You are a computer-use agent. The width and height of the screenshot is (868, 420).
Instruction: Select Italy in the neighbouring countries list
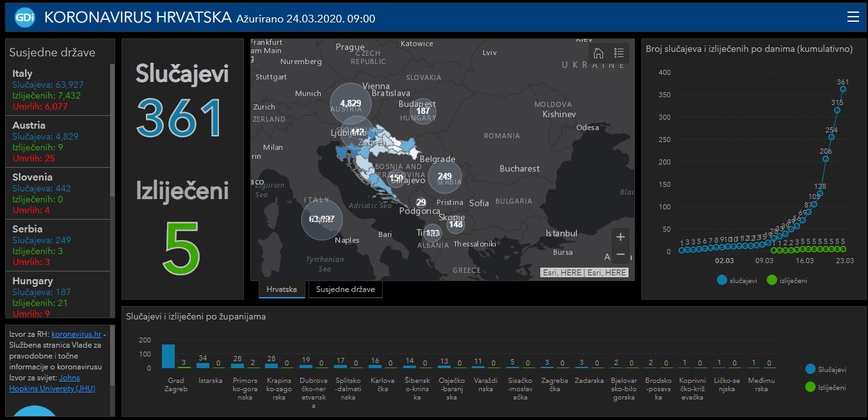tap(58, 90)
